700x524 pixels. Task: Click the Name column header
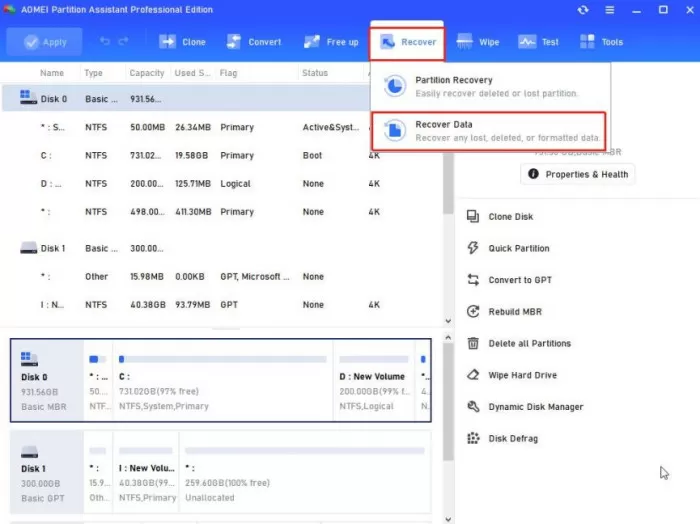pyautogui.click(x=52, y=73)
